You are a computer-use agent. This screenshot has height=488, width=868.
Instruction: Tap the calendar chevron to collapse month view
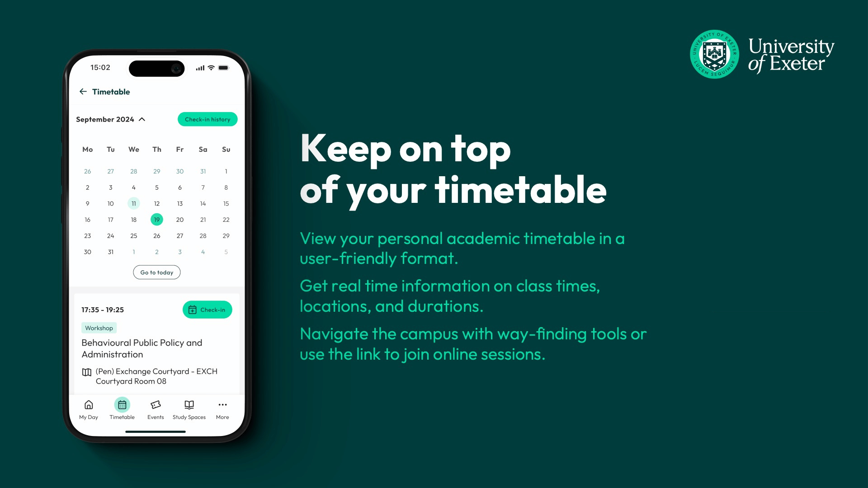pyautogui.click(x=142, y=119)
